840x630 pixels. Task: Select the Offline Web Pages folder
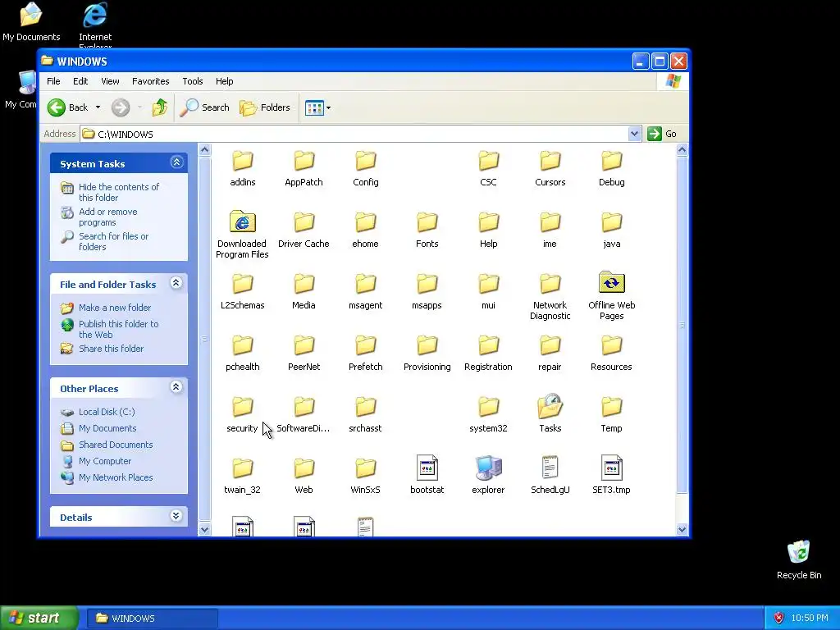tap(611, 296)
